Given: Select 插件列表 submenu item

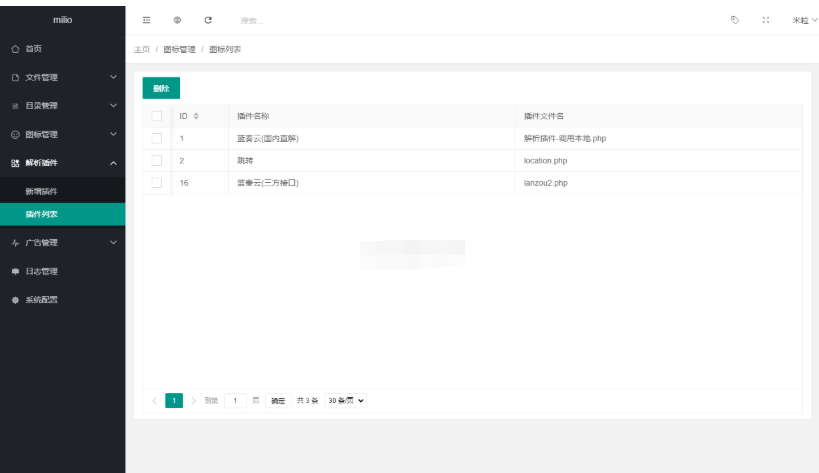Looking at the screenshot, I should [x=63, y=215].
